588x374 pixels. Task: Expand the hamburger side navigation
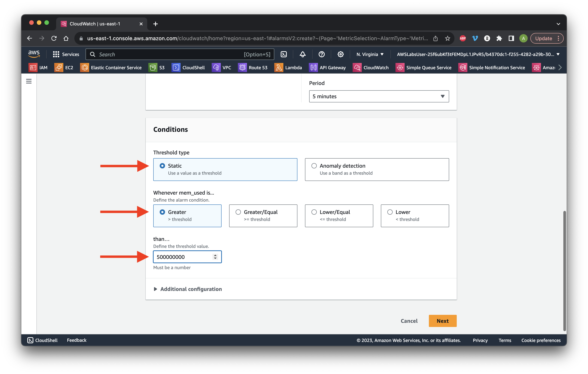point(29,81)
